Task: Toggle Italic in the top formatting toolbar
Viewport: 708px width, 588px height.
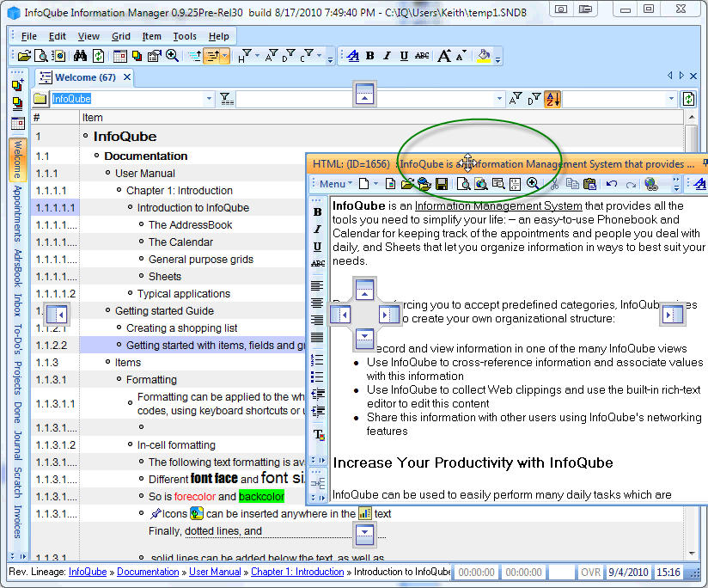Action: pos(387,56)
